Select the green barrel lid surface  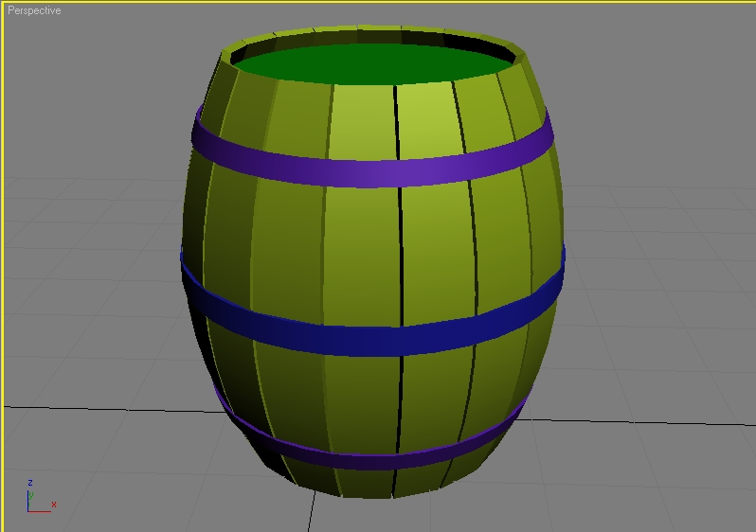(373, 64)
